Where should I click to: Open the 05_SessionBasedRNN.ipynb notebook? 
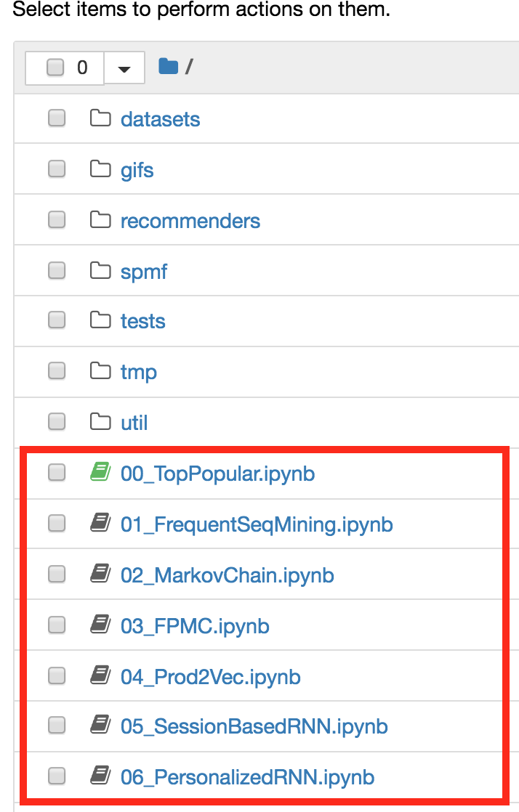[x=254, y=726]
